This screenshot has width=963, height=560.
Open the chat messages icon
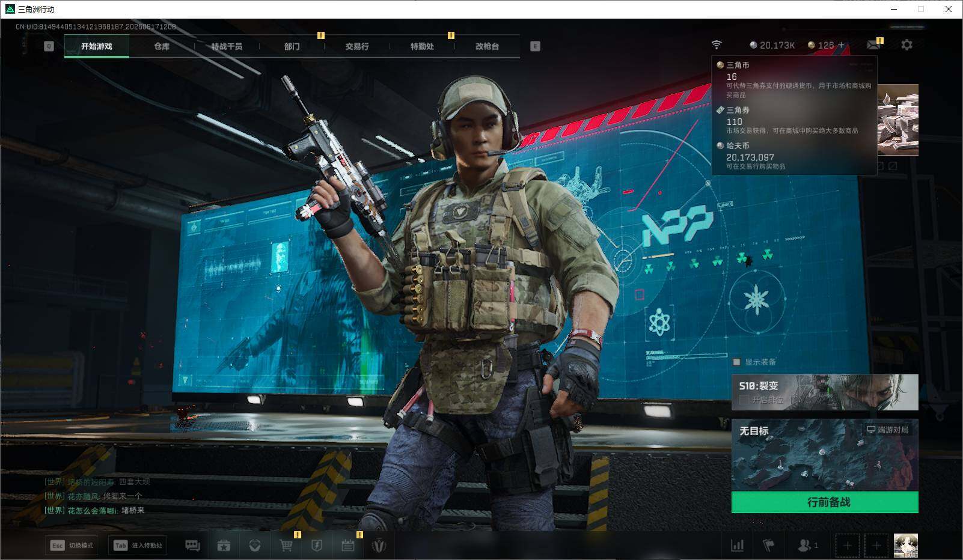192,545
